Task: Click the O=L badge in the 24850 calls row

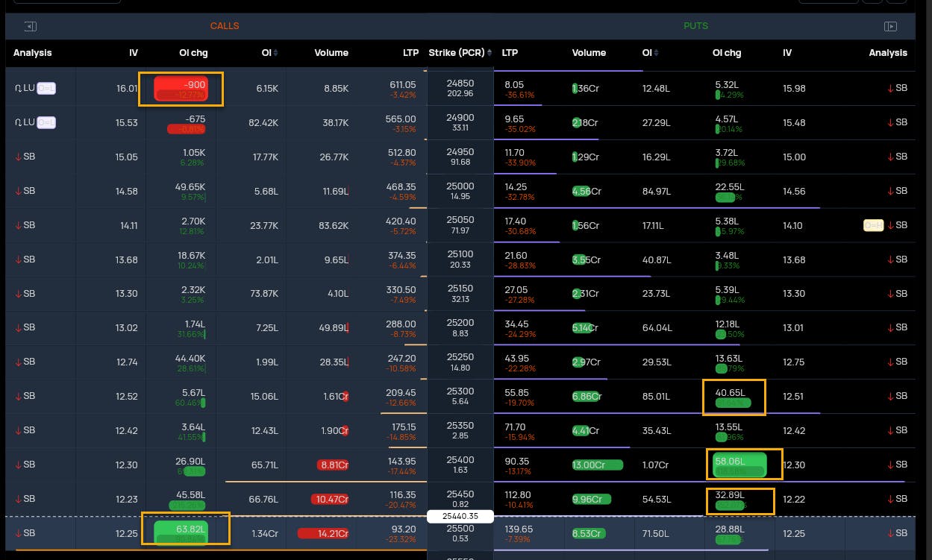Action: pos(46,88)
